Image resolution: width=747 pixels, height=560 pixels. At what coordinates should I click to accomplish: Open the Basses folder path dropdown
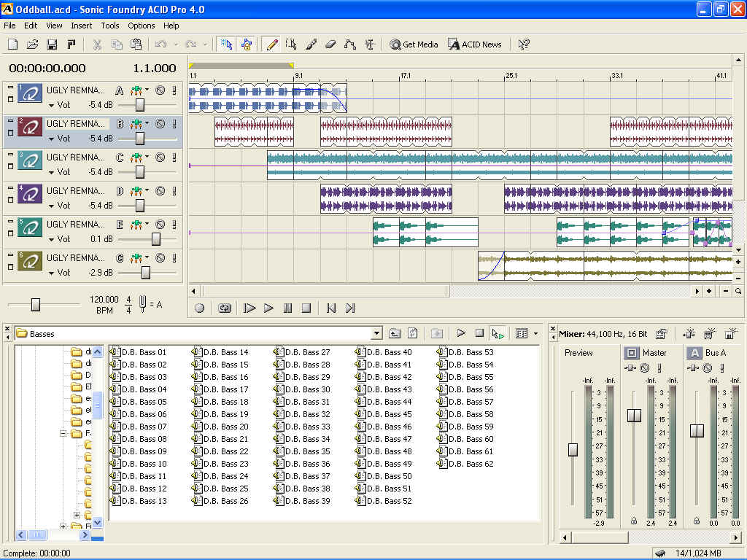(x=376, y=334)
